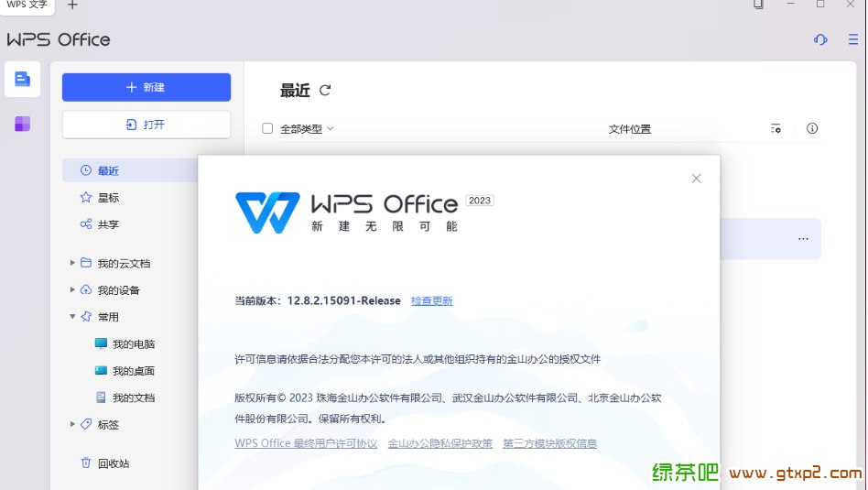868x490 pixels.
Task: Open 我的桌面 under 常用
Action: coord(134,371)
